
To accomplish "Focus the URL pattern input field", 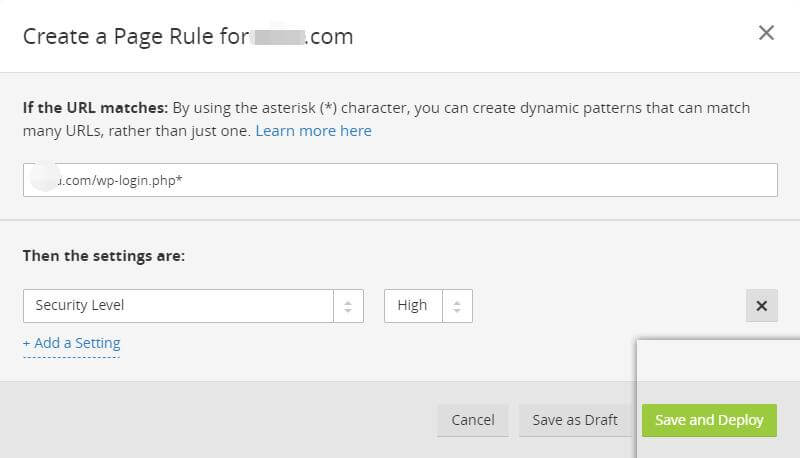I will tap(450, 180).
